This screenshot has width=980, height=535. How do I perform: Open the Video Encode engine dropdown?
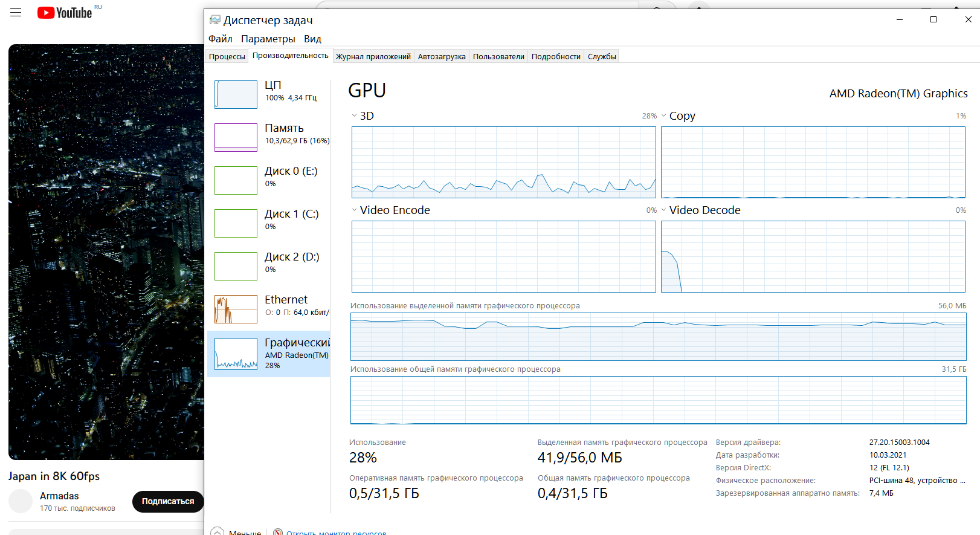click(355, 210)
